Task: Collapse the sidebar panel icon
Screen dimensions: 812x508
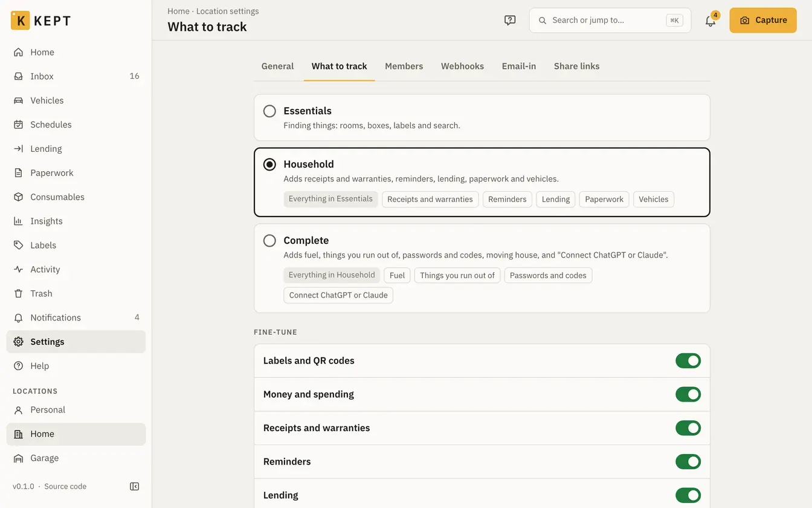Action: 135,486
